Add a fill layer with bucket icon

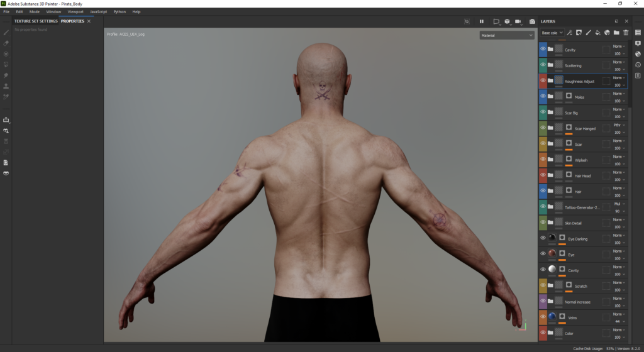[597, 33]
